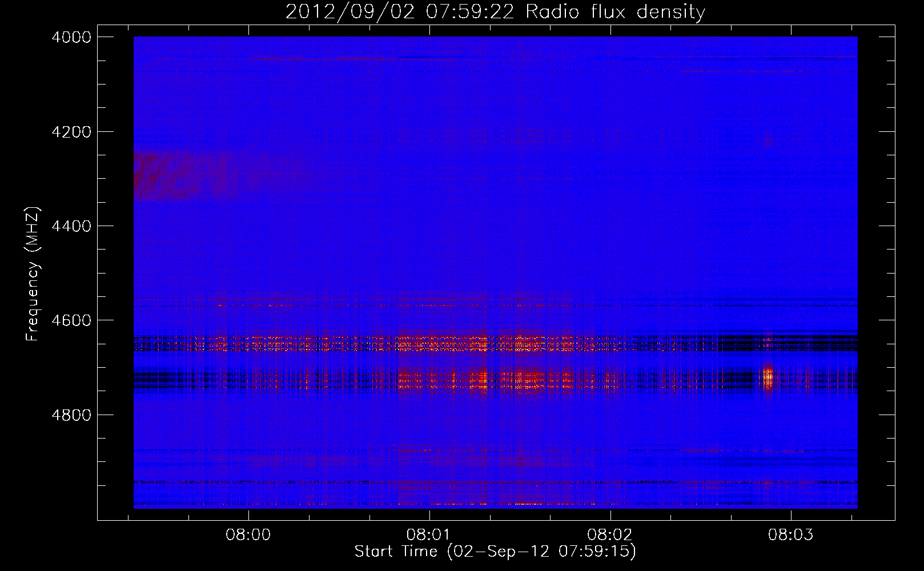
Task: Click the 08:00 time tick label
Action: coord(248,535)
